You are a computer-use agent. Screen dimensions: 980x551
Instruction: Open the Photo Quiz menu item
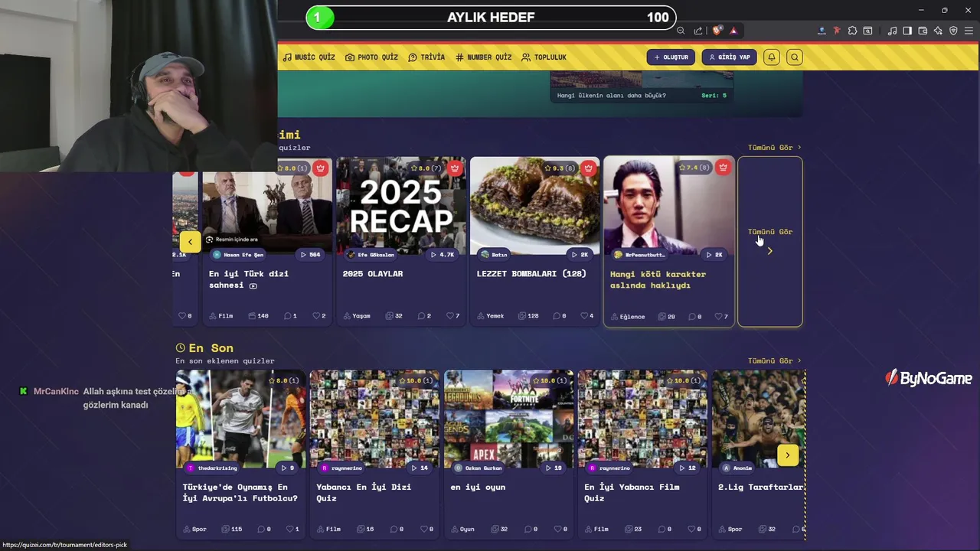pyautogui.click(x=371, y=57)
